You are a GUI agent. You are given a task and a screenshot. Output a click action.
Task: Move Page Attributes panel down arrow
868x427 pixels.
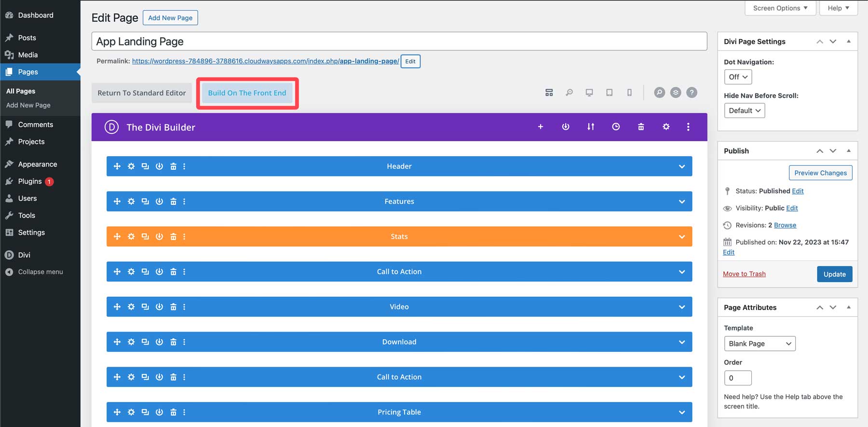point(833,307)
